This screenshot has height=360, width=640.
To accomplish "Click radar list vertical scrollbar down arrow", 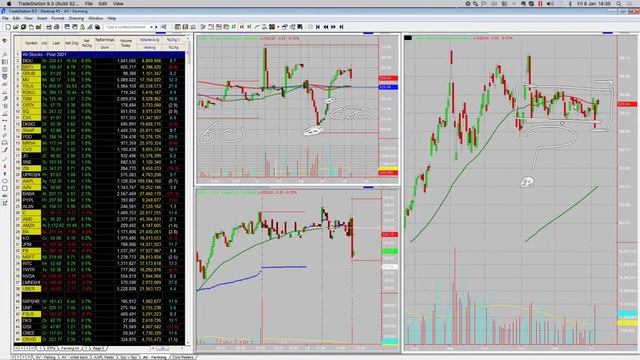I will [x=188, y=343].
